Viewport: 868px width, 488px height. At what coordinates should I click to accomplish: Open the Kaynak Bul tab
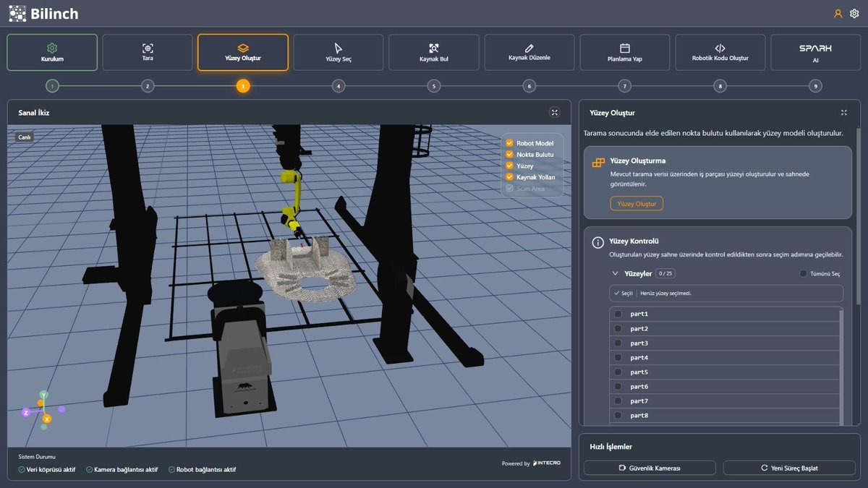tap(434, 52)
